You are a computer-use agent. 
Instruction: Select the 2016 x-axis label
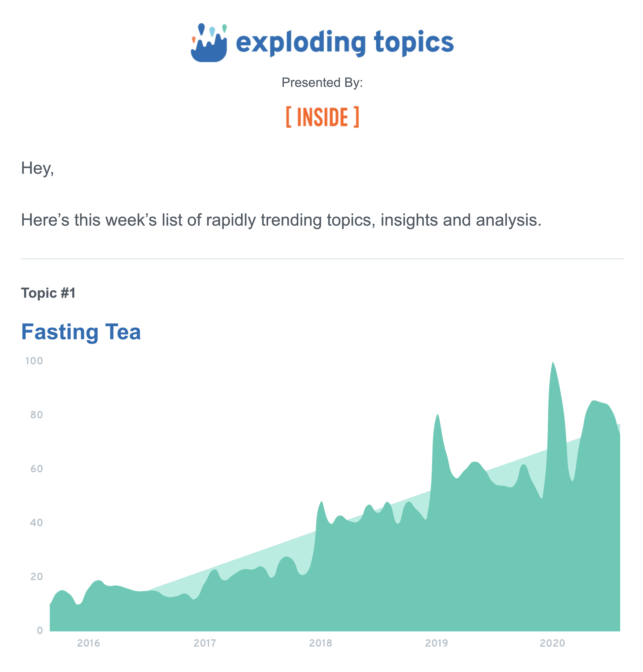tap(88, 643)
